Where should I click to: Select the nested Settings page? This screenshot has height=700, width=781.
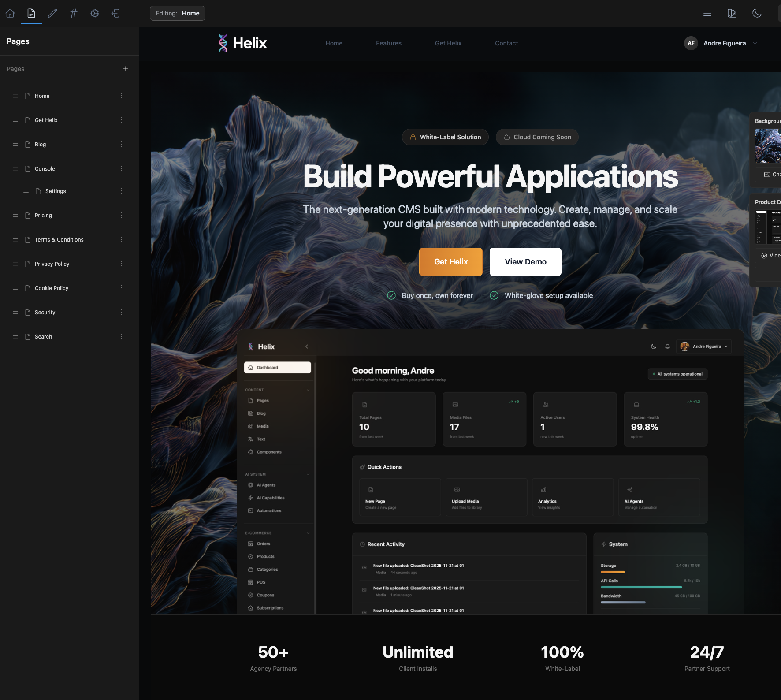[56, 191]
